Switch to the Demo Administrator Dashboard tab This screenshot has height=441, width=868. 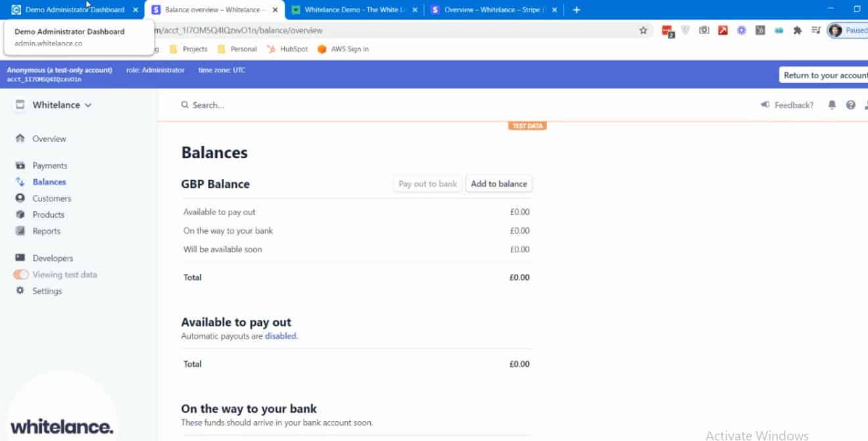tap(74, 10)
